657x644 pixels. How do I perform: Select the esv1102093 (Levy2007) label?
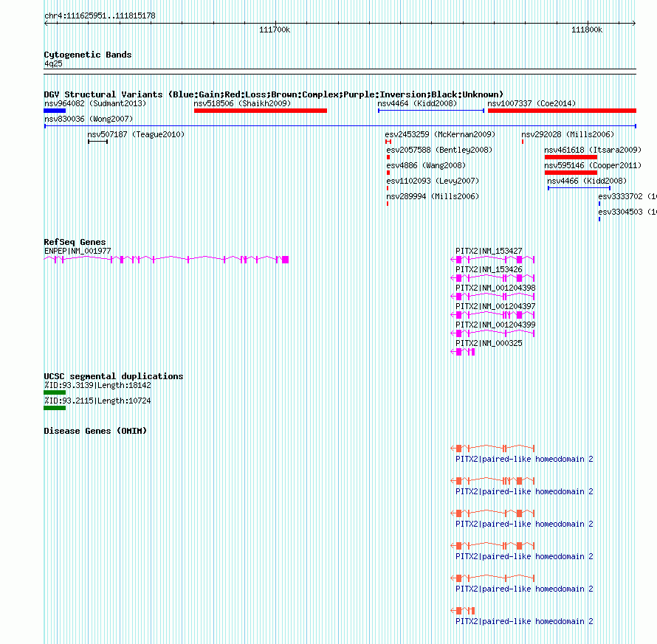(x=433, y=181)
